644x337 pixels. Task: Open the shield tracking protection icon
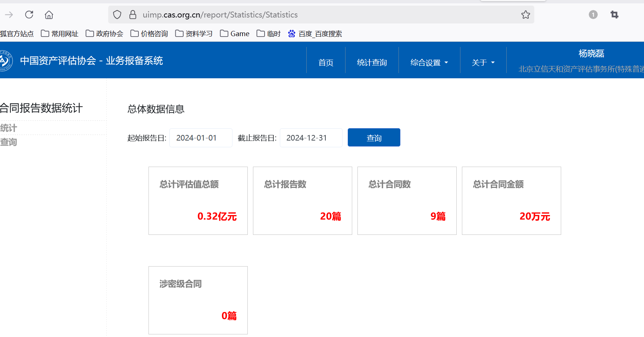(x=117, y=15)
